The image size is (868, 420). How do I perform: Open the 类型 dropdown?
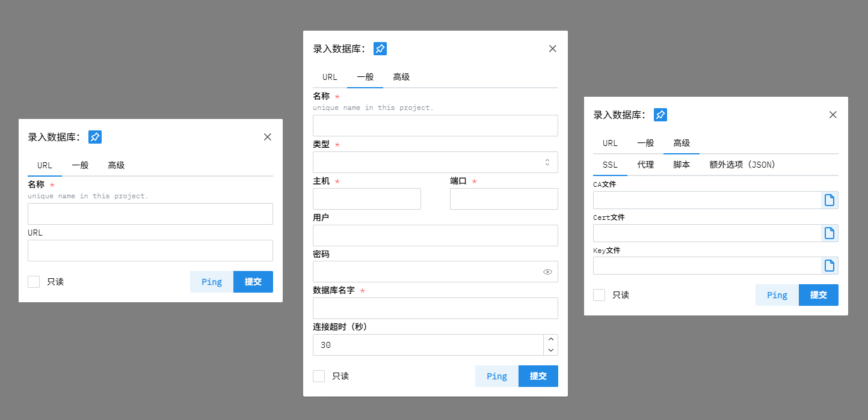436,162
